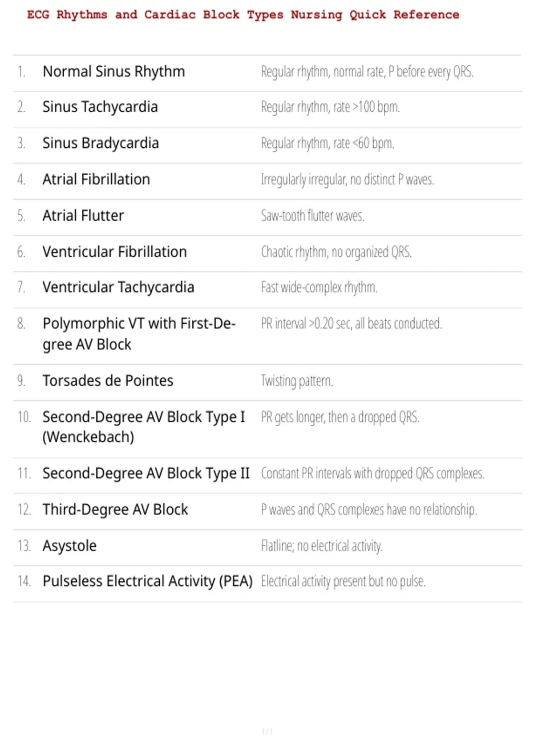The image size is (534, 756).
Task: Click the 'Normal Sinus Rhythm' entry
Action: coord(114,72)
